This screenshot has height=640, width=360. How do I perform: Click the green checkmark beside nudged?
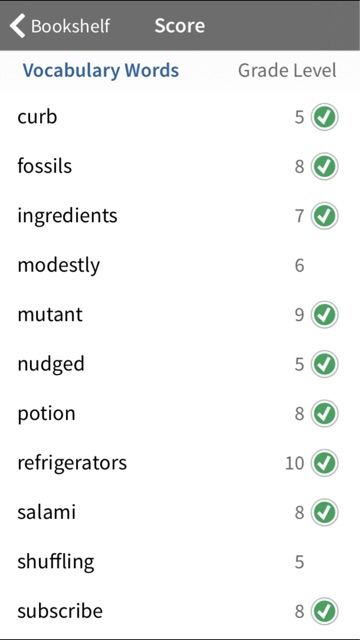coord(324,364)
